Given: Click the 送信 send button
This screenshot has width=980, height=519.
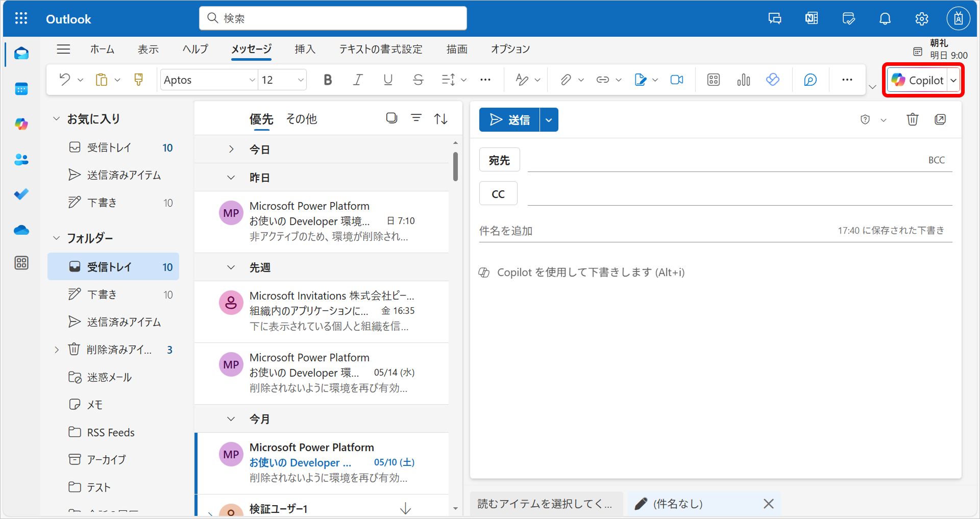Looking at the screenshot, I should [509, 120].
